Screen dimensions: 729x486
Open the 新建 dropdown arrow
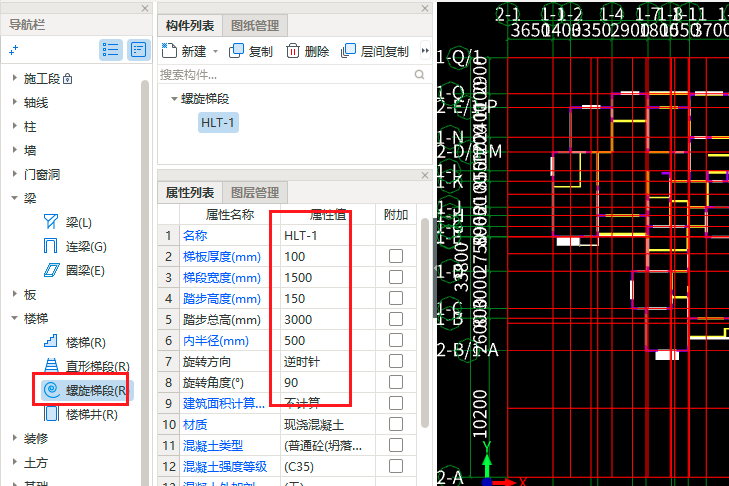click(215, 51)
